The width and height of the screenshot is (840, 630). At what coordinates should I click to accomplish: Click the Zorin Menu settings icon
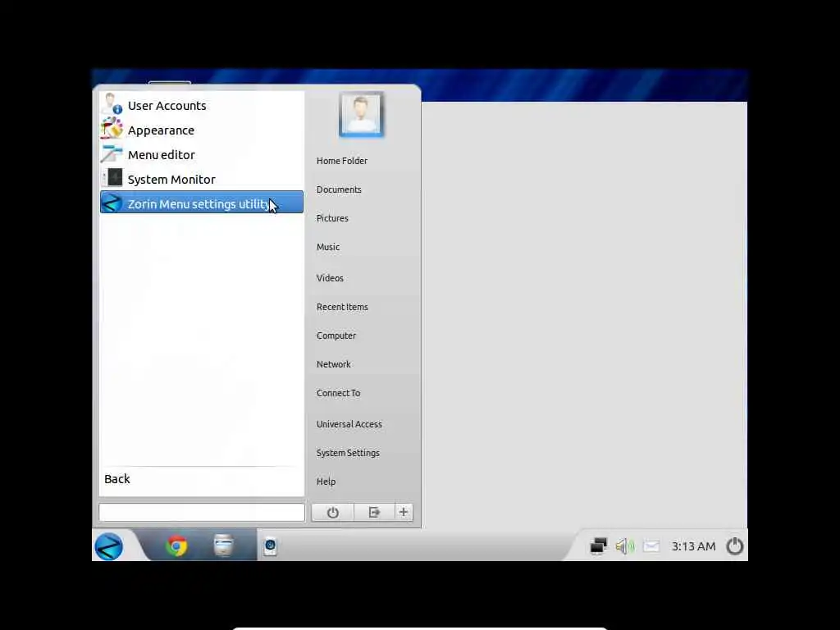(x=112, y=203)
